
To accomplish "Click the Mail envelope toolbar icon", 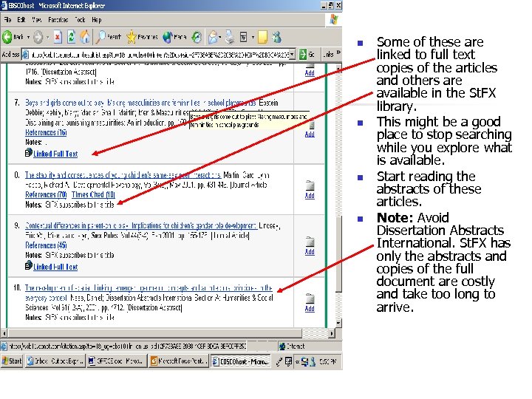I will click(x=213, y=37).
